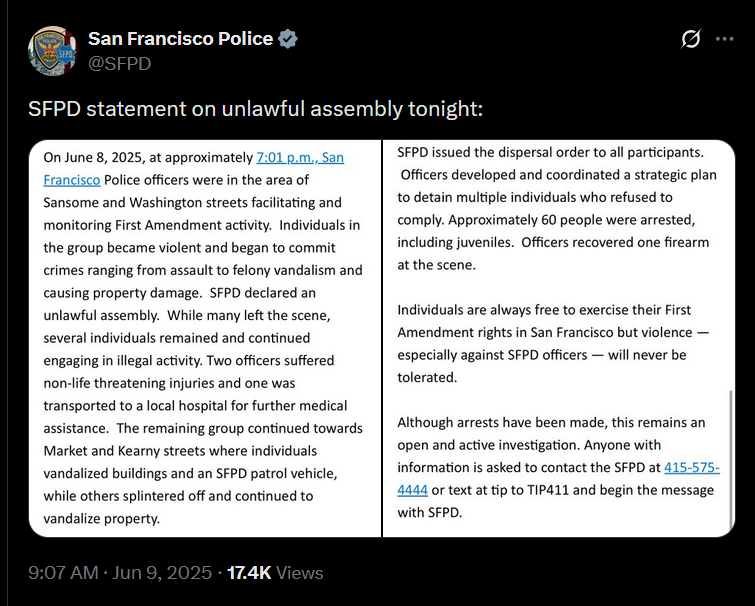Click the San Francisco Police display name
755x606 pixels.
pyautogui.click(x=180, y=39)
